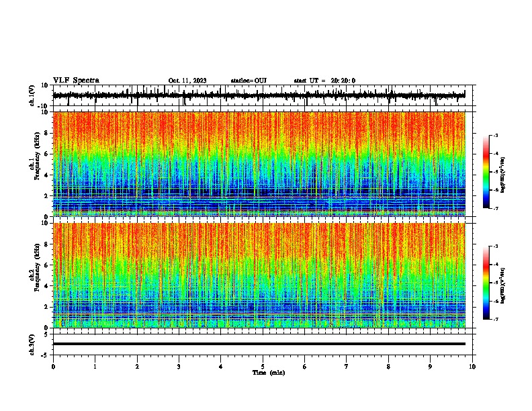
Task: Click the flat ch.3 voltage trace
Action: (x=259, y=344)
